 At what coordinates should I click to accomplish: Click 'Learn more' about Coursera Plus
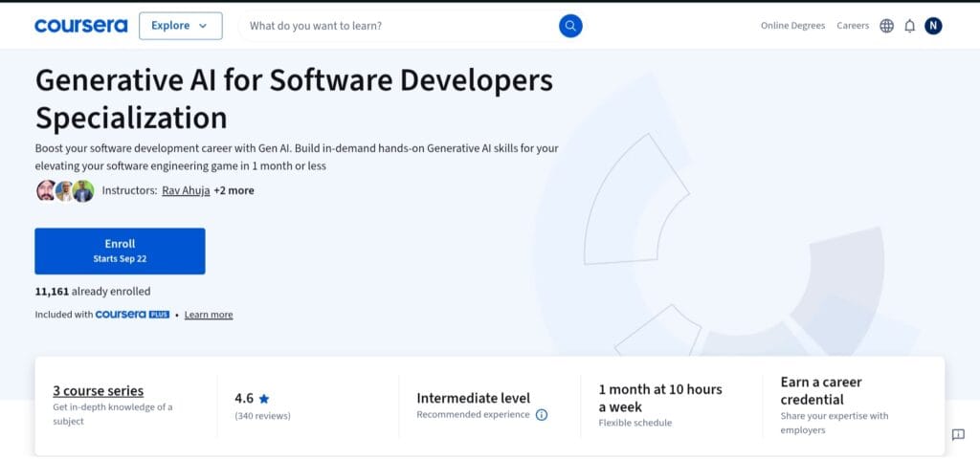[209, 315]
